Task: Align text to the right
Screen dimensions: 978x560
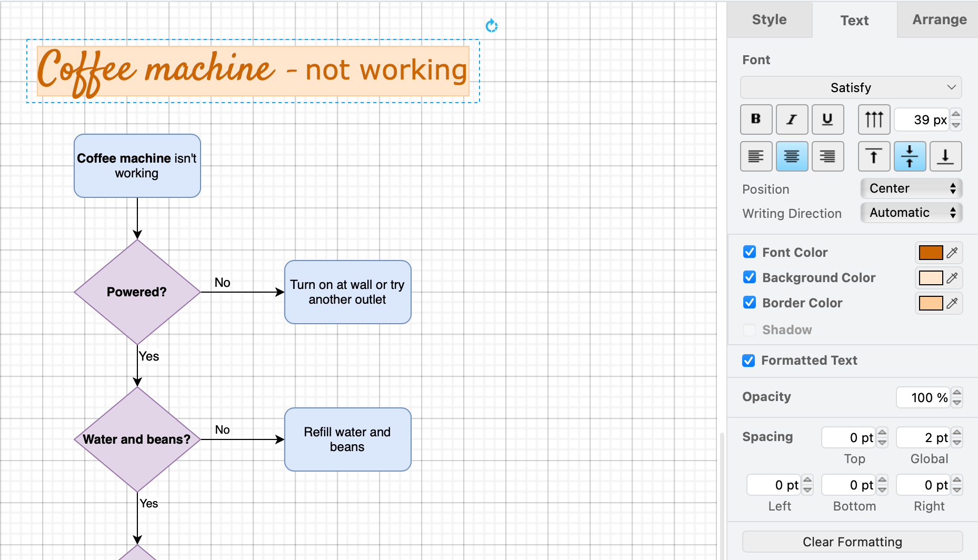Action: [827, 156]
